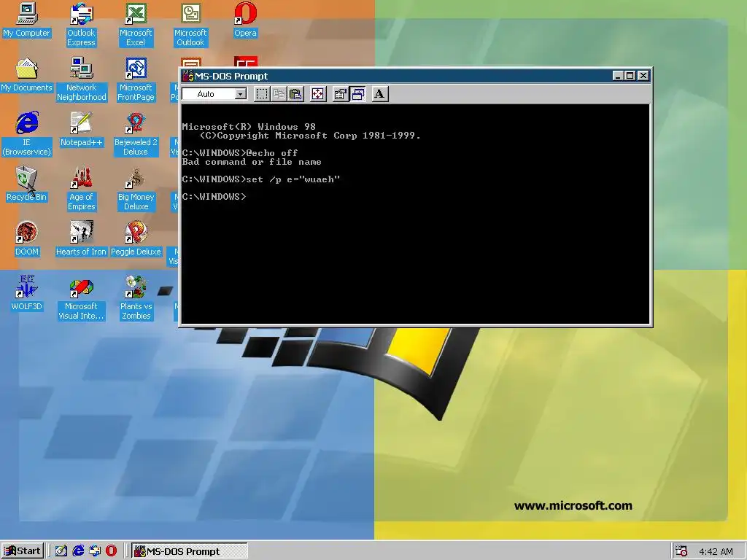The width and height of the screenshot is (747, 560).
Task: Open MS-DOS Prompt properties icon
Action: point(340,94)
